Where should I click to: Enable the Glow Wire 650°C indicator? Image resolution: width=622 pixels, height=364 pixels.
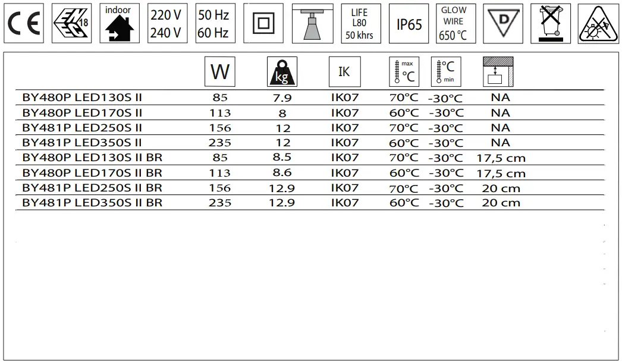click(x=455, y=23)
